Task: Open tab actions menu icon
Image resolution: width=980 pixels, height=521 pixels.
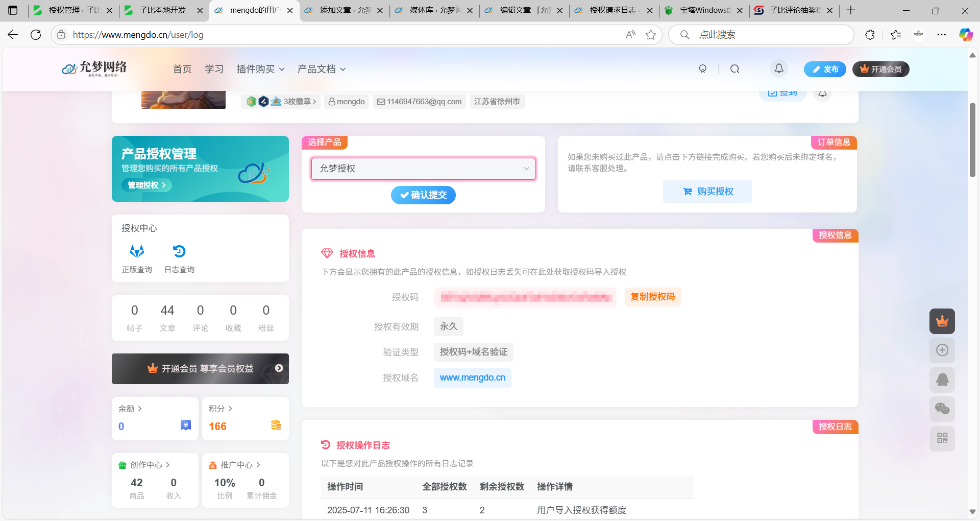Action: (13, 10)
